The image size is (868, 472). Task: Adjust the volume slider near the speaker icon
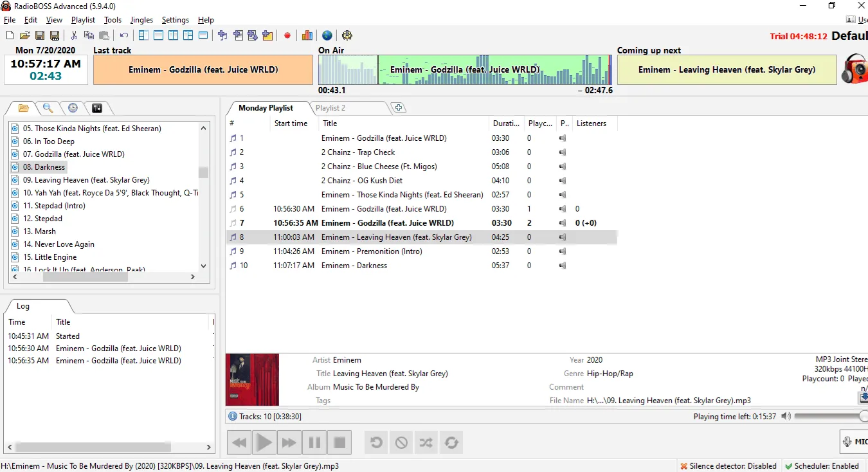pyautogui.click(x=829, y=416)
